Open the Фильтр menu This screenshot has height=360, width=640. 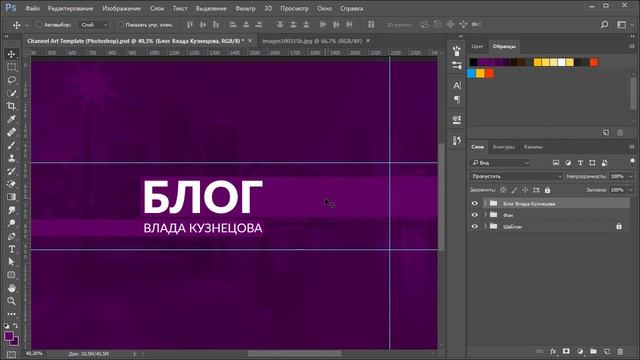[x=245, y=8]
